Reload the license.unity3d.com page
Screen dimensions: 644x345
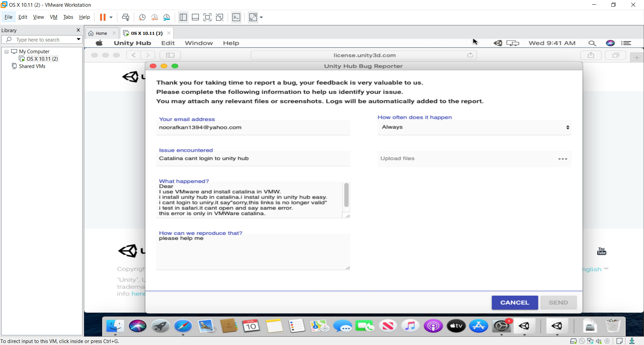[x=470, y=55]
